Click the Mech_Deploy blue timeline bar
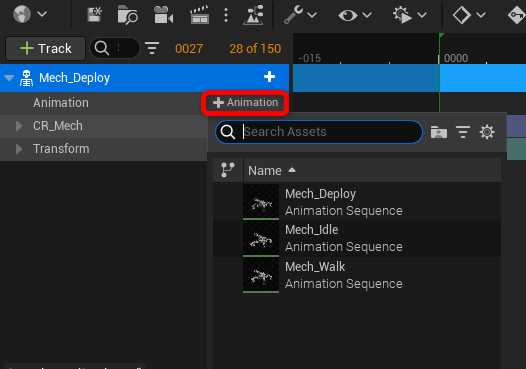The image size is (526, 369). (409, 78)
